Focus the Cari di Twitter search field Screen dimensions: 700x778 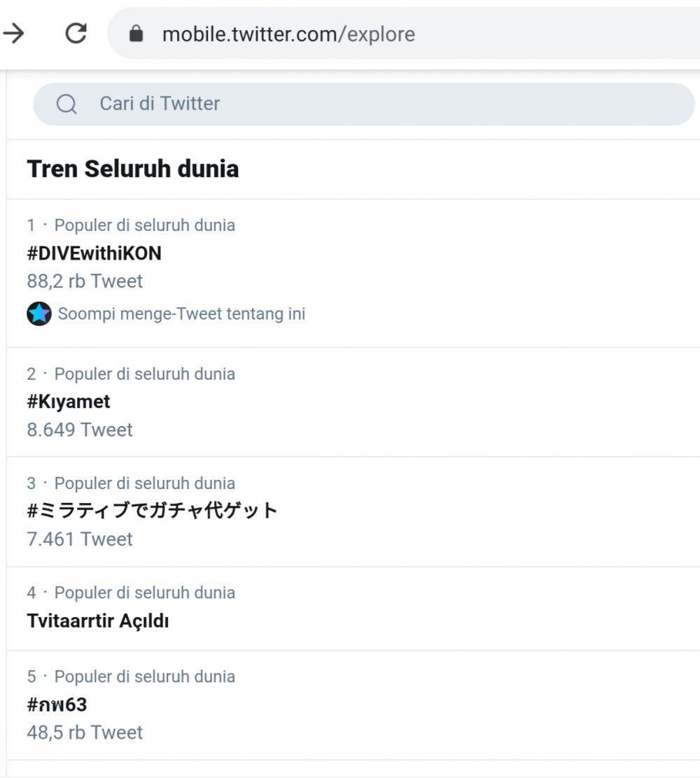pos(363,104)
